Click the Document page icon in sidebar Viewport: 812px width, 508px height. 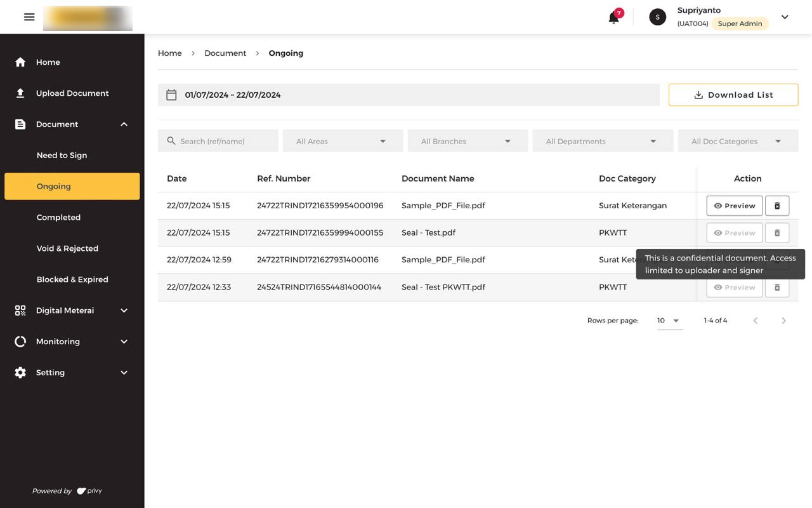click(20, 124)
